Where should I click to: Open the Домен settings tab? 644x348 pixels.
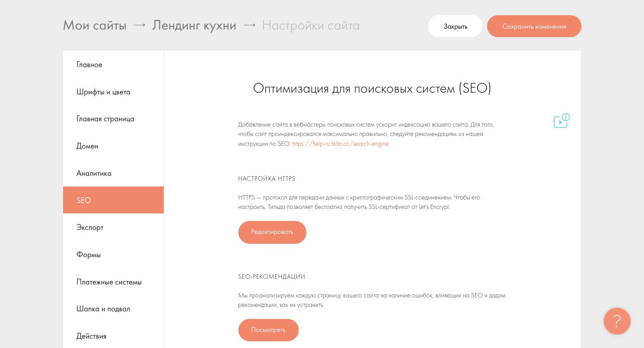(x=87, y=146)
